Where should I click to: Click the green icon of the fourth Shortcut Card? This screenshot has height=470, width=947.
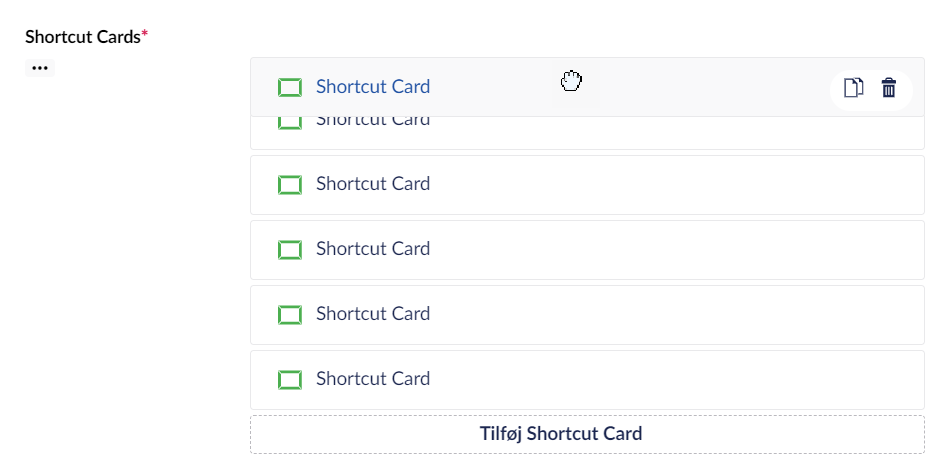pos(289,250)
